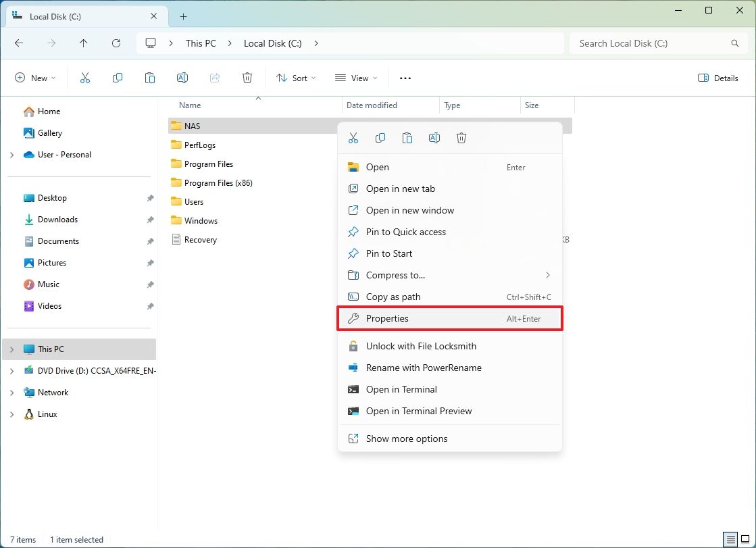Click the Paste icon inside the context menu
756x548 pixels.
click(x=407, y=137)
